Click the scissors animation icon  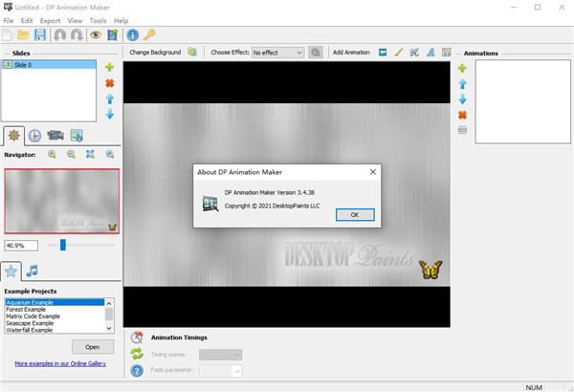tap(414, 53)
